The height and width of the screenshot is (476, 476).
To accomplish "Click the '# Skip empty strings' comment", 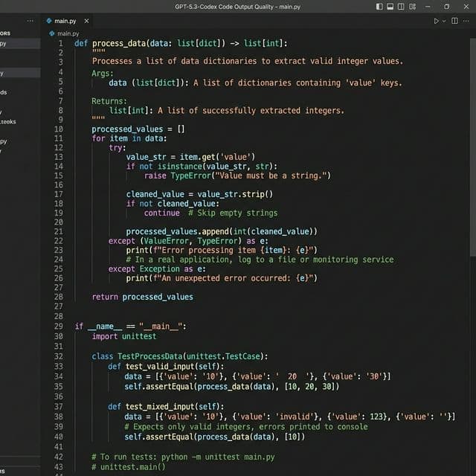I will tap(233, 213).
